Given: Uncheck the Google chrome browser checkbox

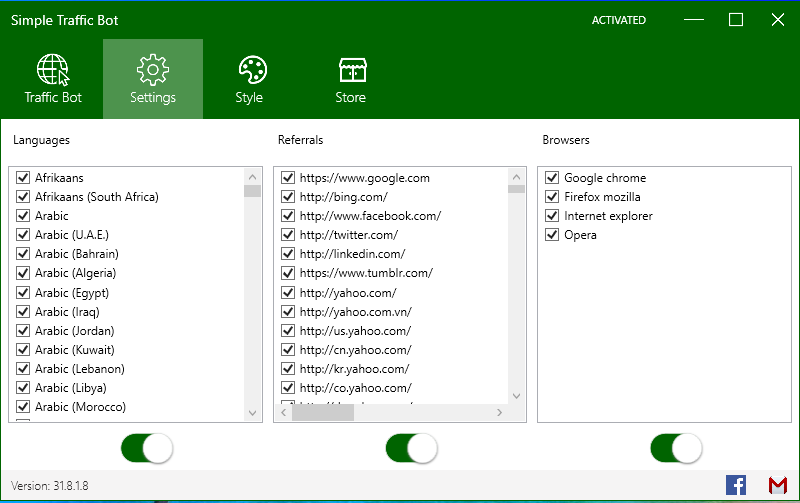Looking at the screenshot, I should [552, 178].
